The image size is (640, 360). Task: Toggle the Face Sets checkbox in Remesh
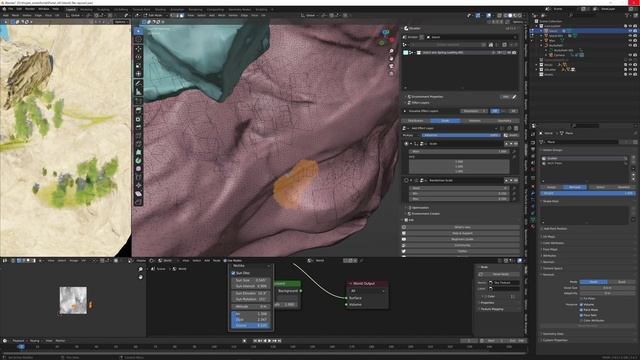coord(581,315)
